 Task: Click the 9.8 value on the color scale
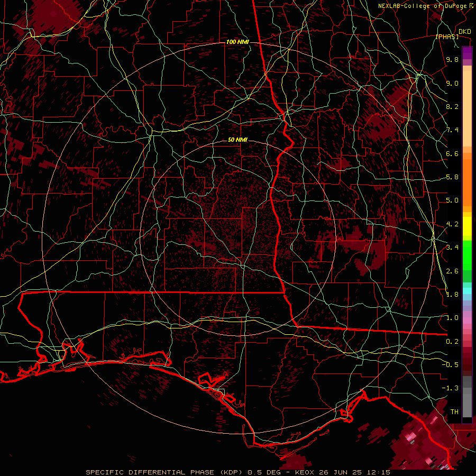coord(452,59)
